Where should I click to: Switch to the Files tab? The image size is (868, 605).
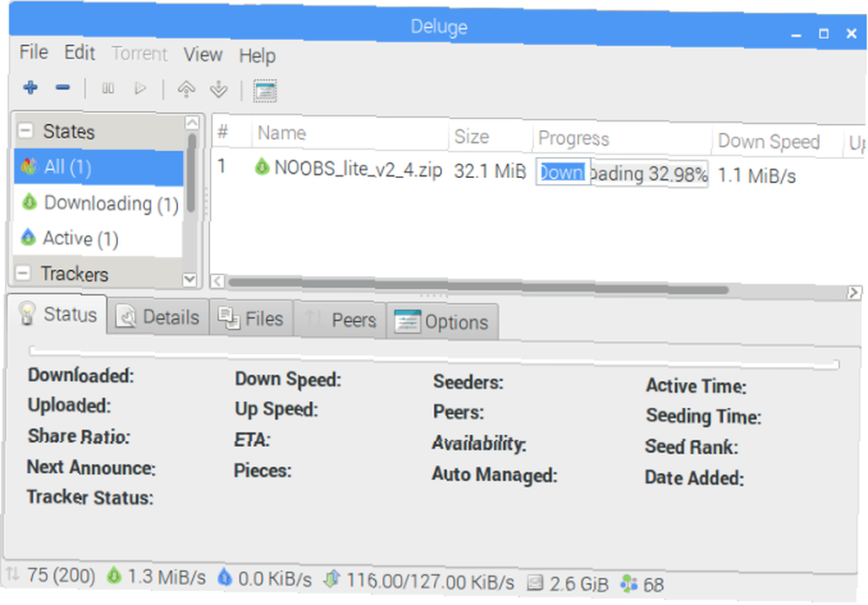251,319
